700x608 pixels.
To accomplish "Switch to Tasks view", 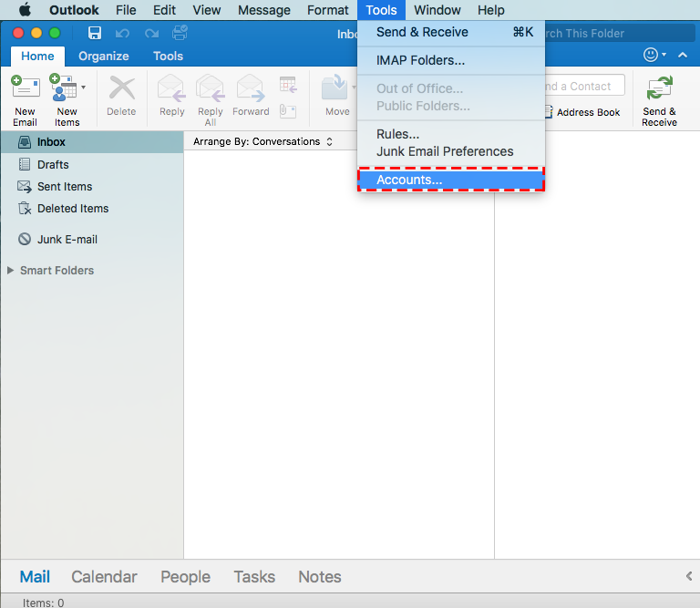I will (x=254, y=577).
